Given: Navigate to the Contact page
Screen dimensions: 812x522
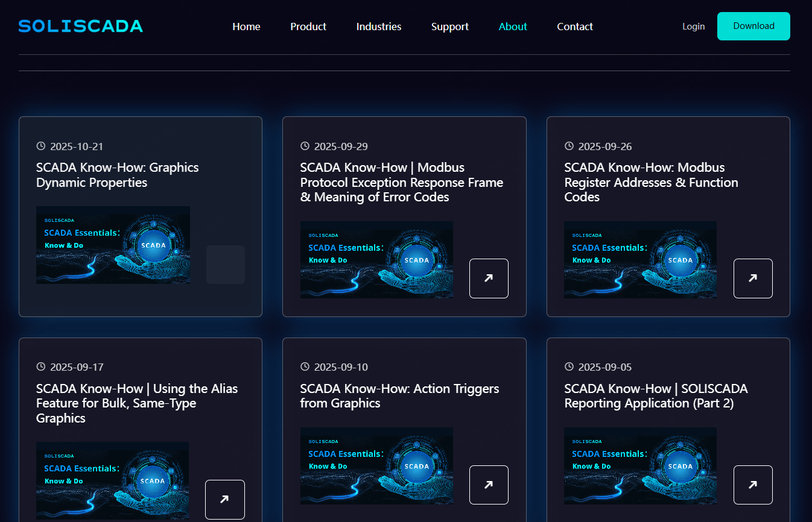Looking at the screenshot, I should (x=574, y=27).
